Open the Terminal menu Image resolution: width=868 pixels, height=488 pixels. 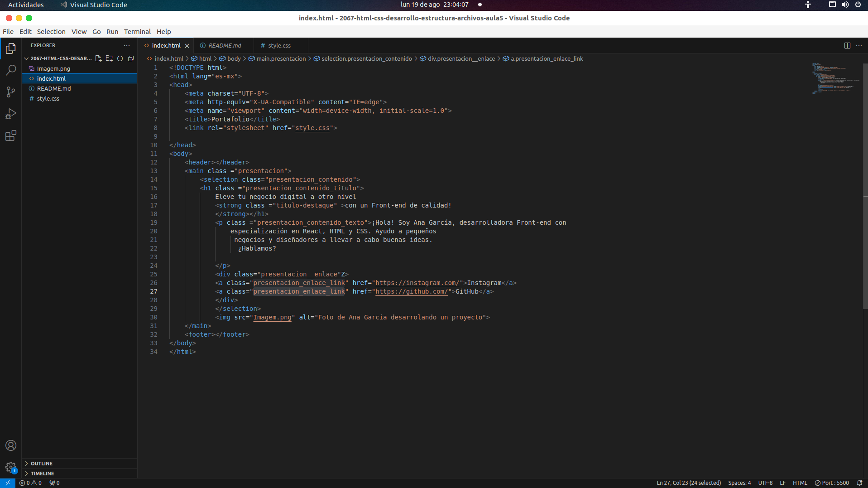[137, 32]
